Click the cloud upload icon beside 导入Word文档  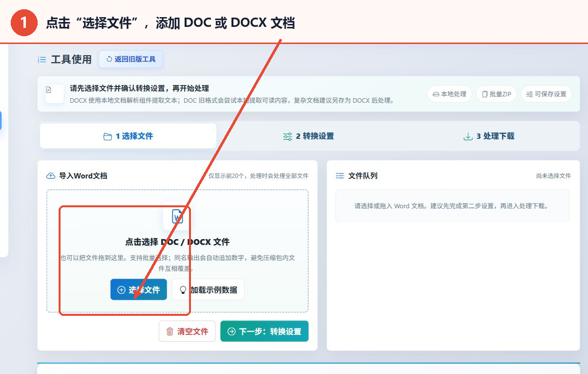(50, 176)
